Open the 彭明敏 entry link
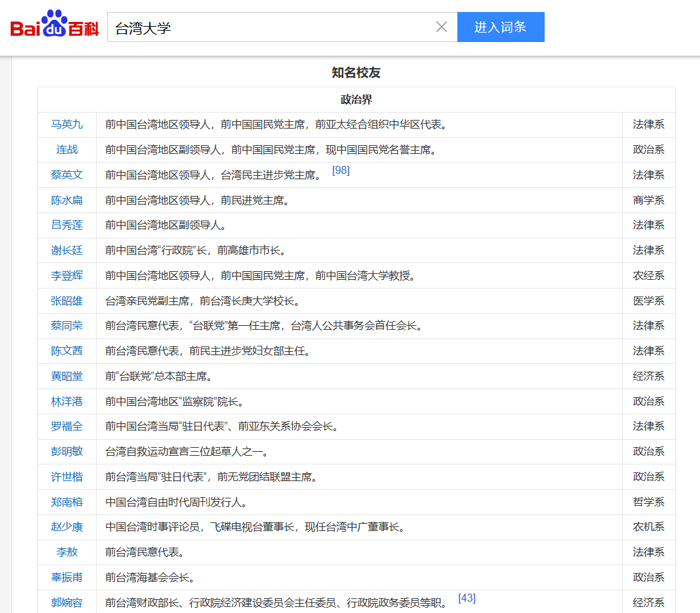 tap(66, 451)
